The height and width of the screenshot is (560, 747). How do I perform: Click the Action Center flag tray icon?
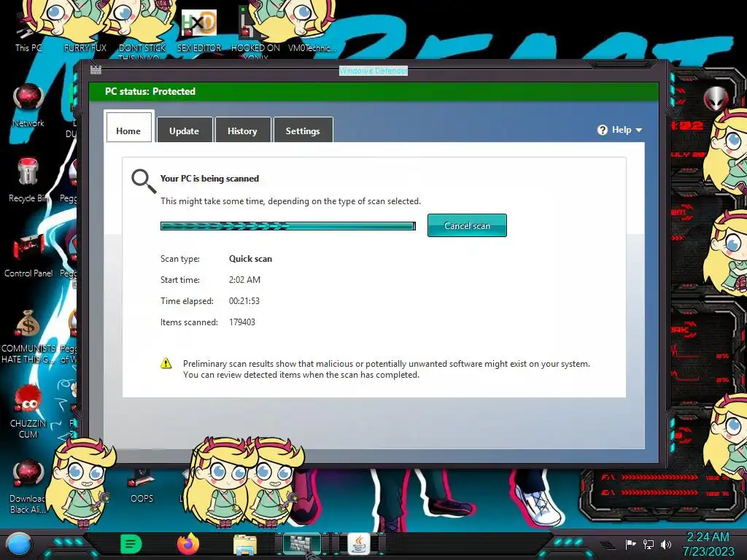tap(631, 544)
